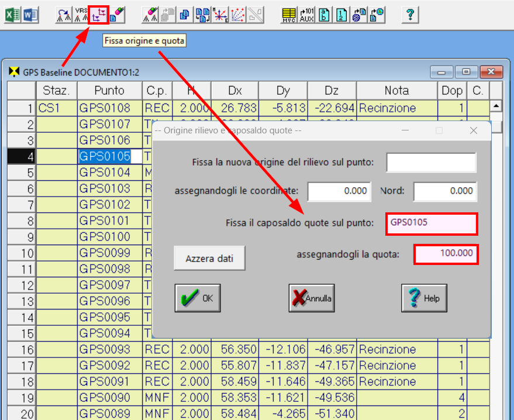Viewport: 514px width, 420px height.
Task: Click the Nord coordinate input field
Action: [445, 191]
